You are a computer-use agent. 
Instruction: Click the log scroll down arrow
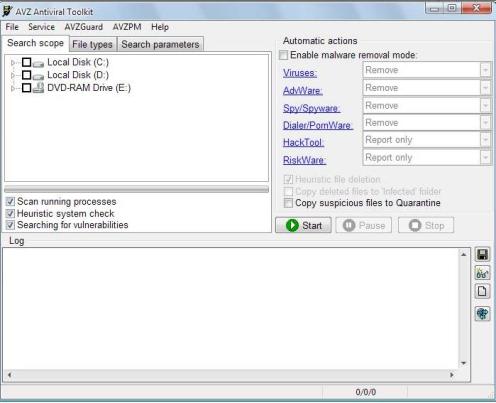463,363
